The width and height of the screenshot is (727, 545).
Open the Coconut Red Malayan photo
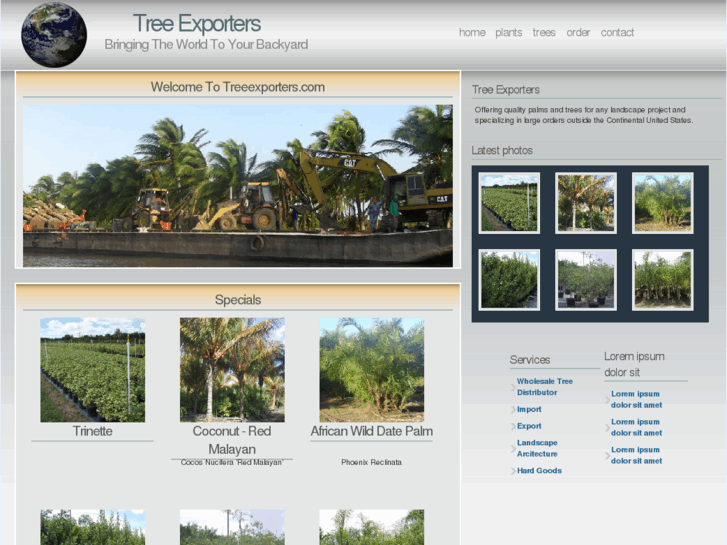click(232, 370)
